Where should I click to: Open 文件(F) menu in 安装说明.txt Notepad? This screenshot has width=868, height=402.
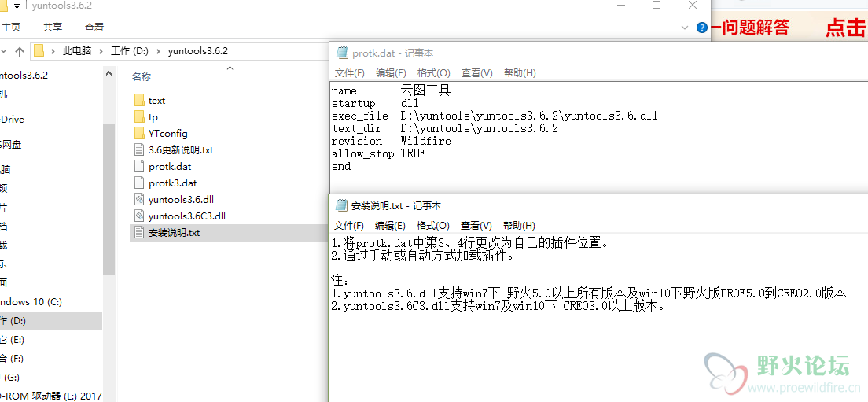coord(349,226)
